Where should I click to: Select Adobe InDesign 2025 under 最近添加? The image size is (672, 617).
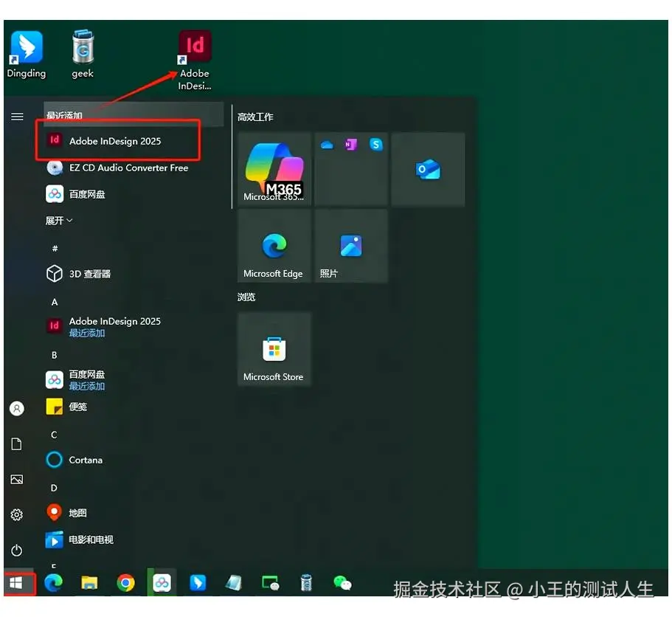pyautogui.click(x=114, y=139)
